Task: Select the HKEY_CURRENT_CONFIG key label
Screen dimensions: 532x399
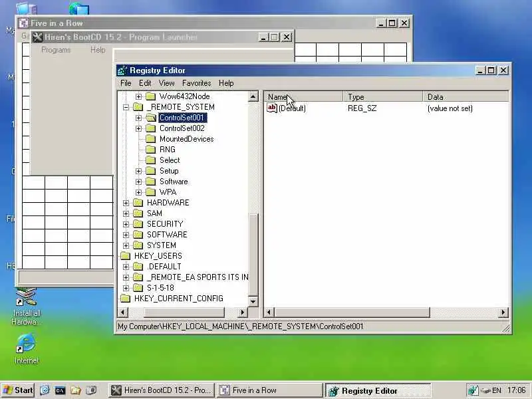Action: [178, 299]
